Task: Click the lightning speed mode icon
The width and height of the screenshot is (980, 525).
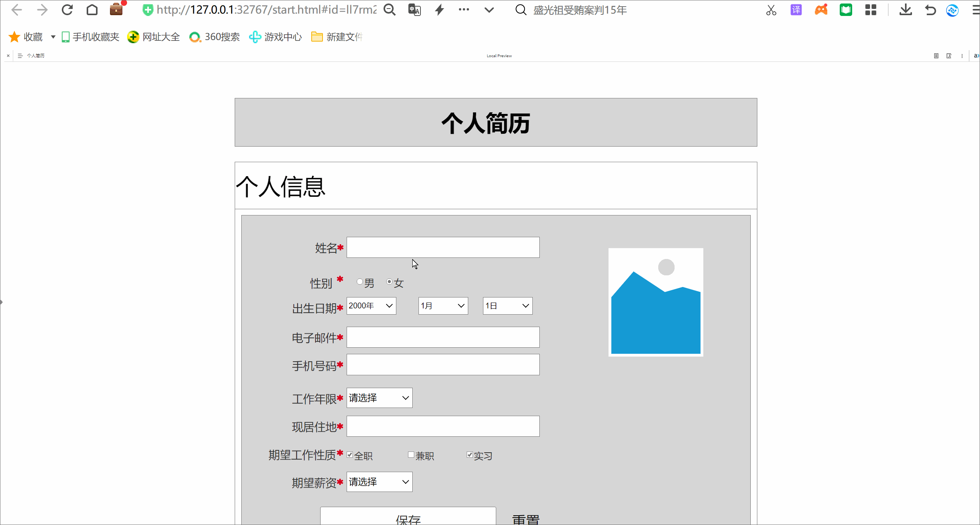Action: [x=439, y=10]
